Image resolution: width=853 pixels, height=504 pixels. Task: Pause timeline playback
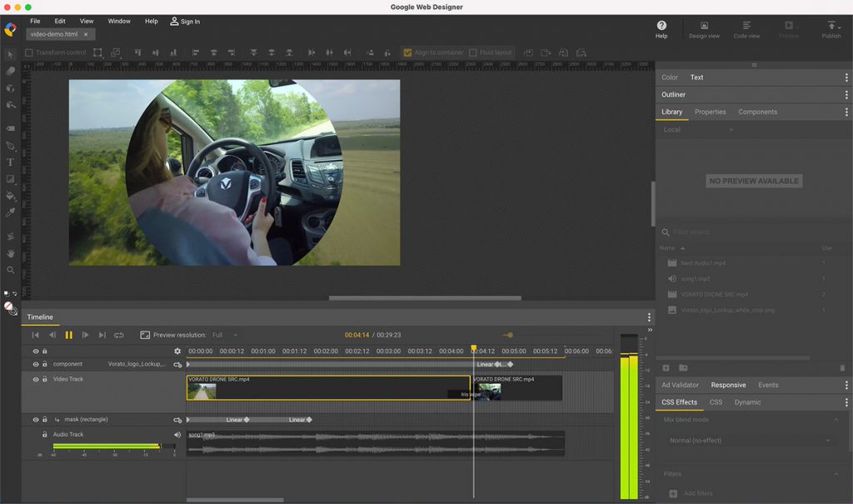coord(68,335)
